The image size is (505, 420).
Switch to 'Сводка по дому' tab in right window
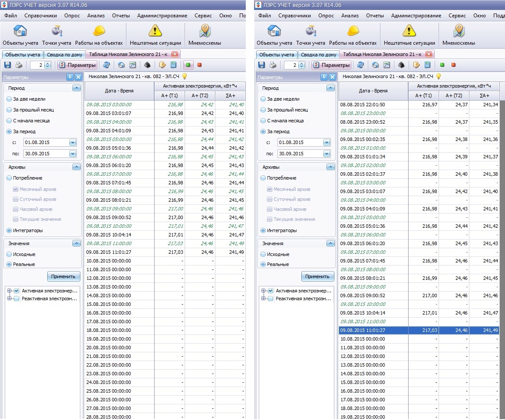(319, 54)
